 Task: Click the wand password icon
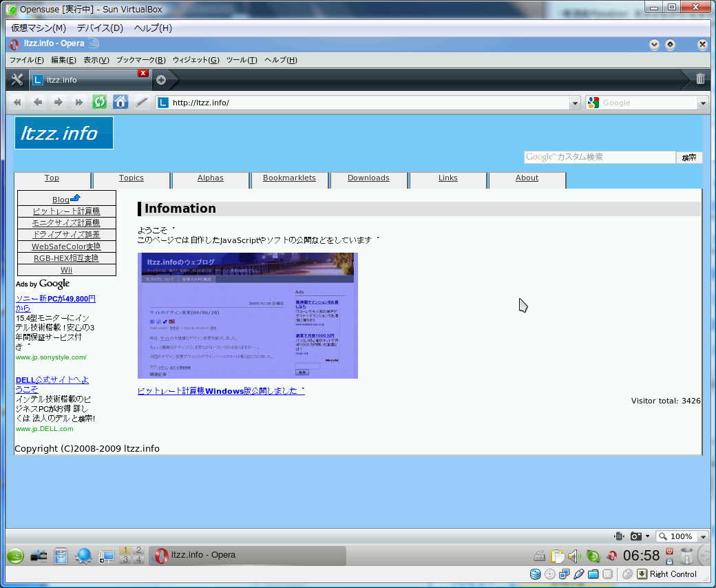coord(142,103)
